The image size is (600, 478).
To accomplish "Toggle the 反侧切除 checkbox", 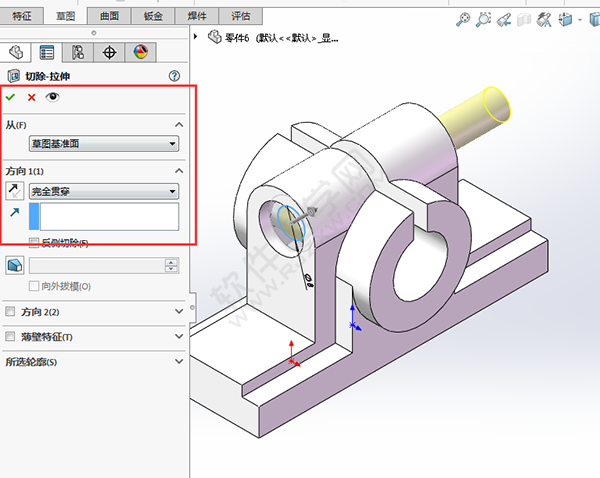I will coord(34,242).
